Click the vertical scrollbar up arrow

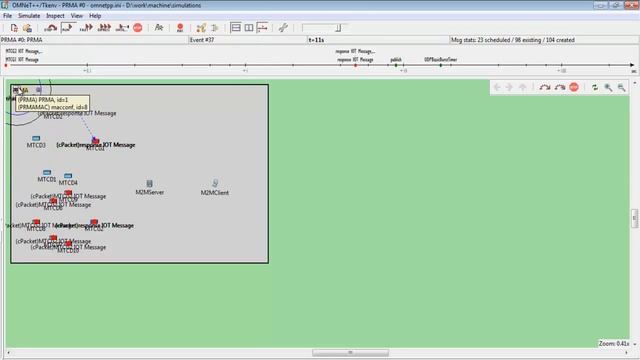(x=634, y=83)
